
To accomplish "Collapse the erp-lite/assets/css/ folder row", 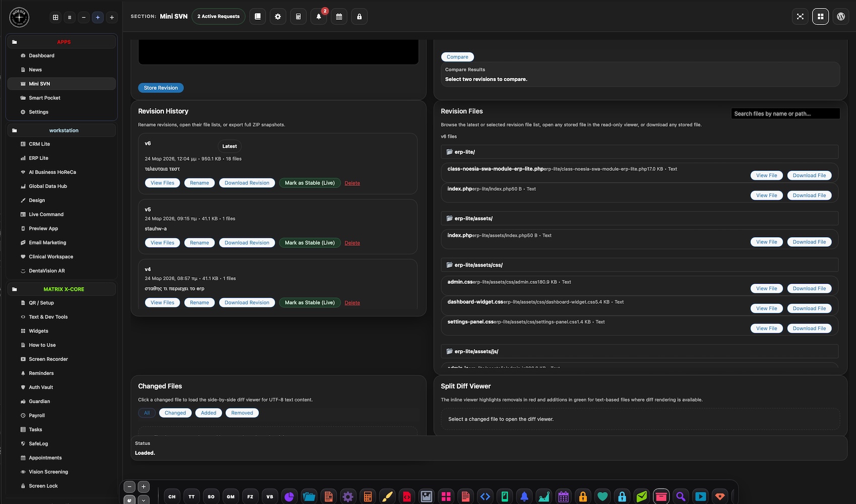I will tap(640, 265).
